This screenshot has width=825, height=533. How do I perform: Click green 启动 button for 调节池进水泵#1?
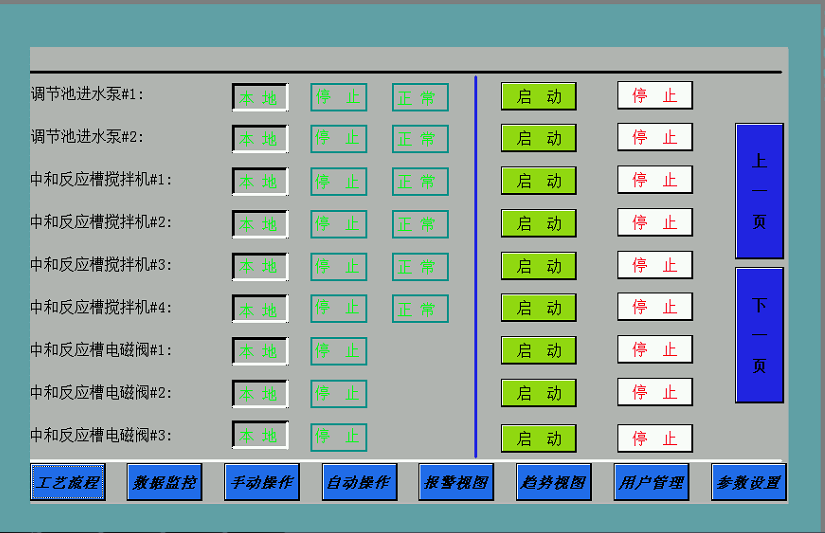(x=538, y=97)
